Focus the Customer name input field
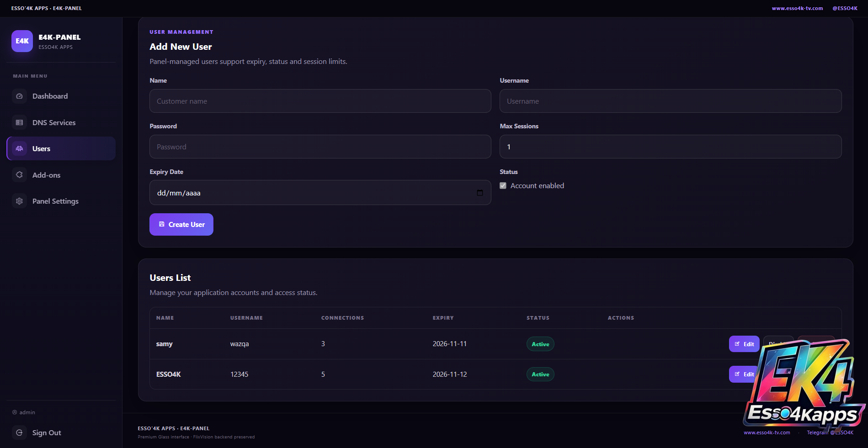Viewport: 868px width, 448px height. pos(320,101)
